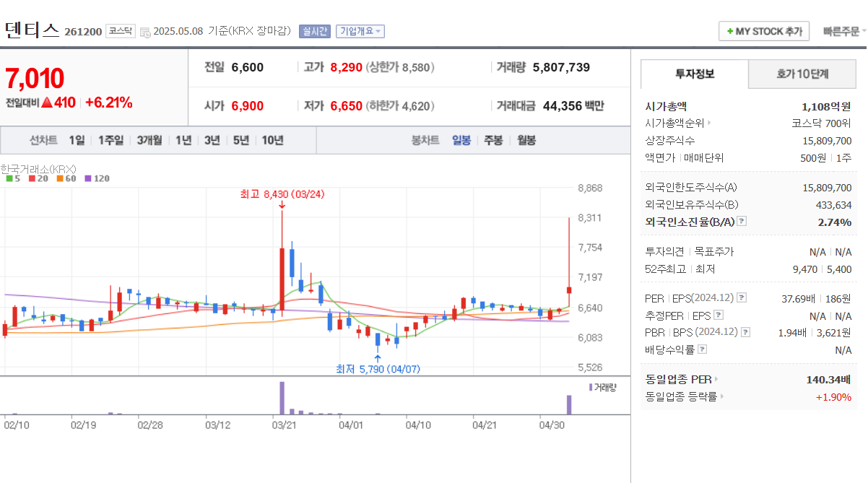Click the latest volume bar after 04/30
The image size is (868, 483).
569,404
